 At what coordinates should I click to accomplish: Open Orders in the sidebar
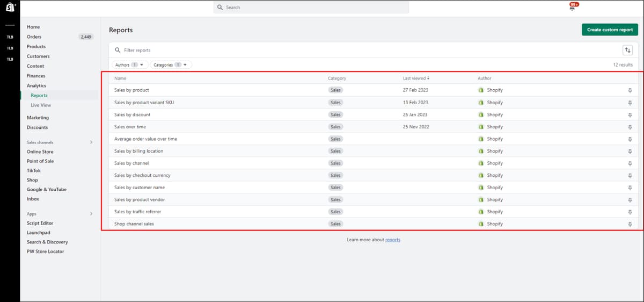(x=34, y=37)
